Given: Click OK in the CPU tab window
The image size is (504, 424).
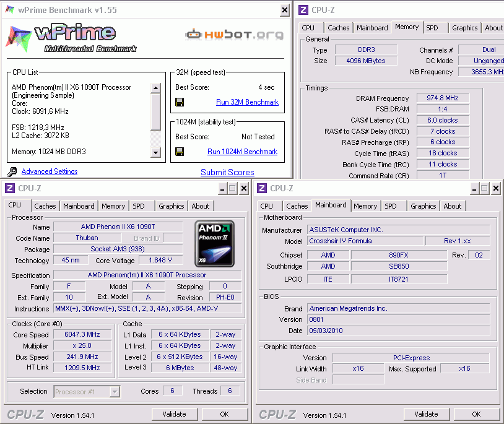Looking at the screenshot, I should pos(224,414).
